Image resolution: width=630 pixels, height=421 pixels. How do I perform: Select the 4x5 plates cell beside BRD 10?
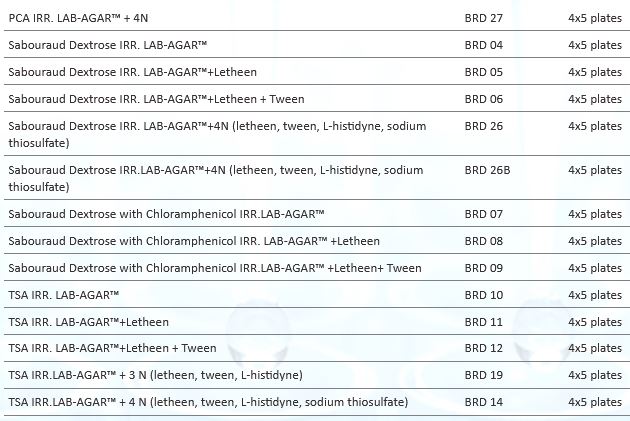[594, 295]
